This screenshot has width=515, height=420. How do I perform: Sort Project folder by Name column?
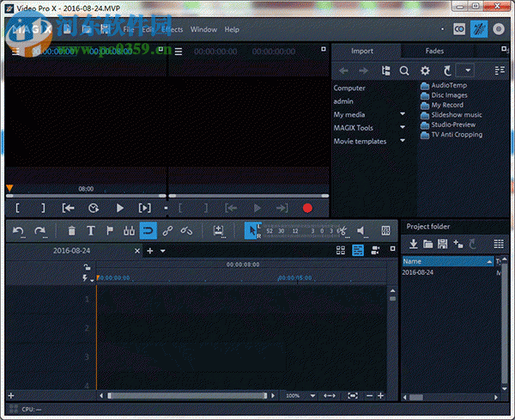pyautogui.click(x=448, y=261)
